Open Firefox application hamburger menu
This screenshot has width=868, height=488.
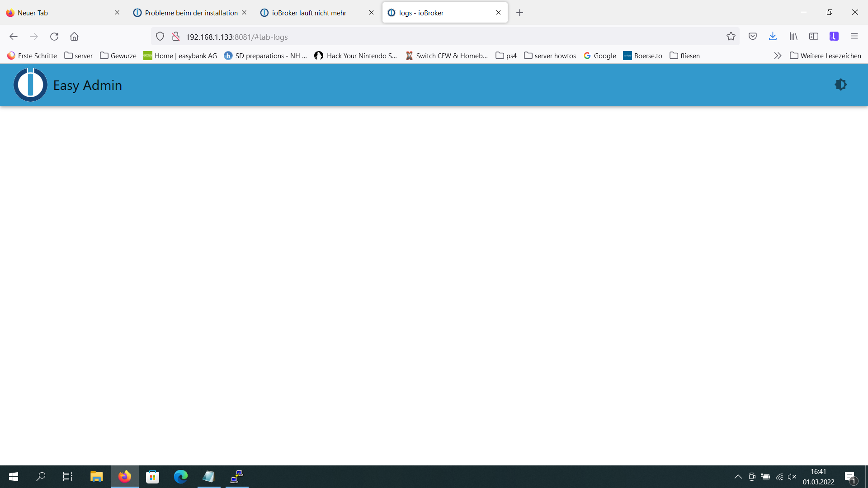click(x=854, y=37)
